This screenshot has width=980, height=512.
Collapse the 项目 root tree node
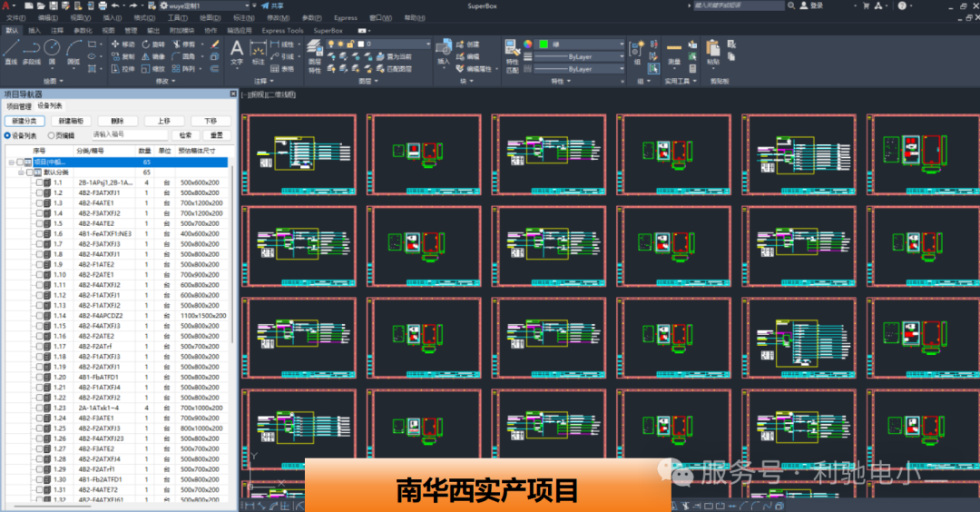click(x=11, y=162)
